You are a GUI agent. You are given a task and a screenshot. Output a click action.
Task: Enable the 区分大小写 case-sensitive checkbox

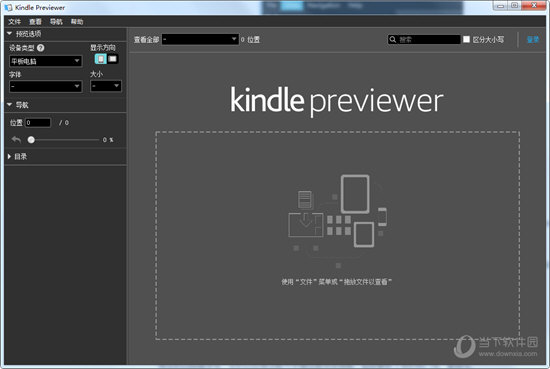[466, 39]
